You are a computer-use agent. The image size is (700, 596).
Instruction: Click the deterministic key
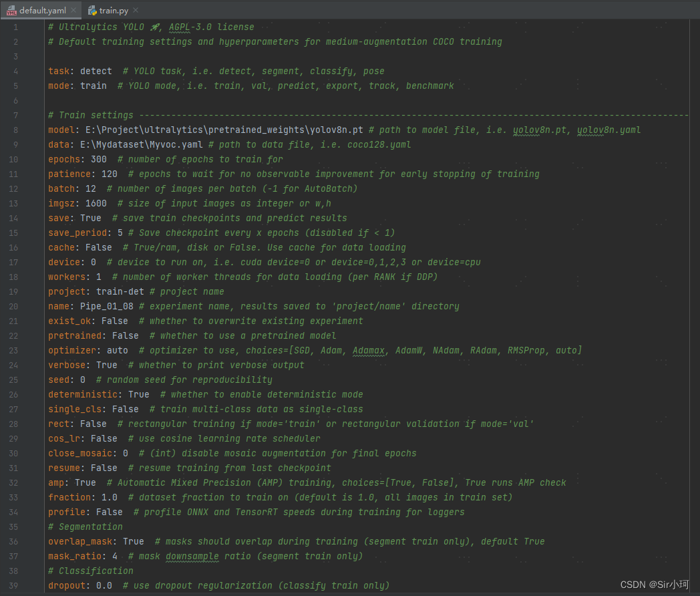click(83, 395)
